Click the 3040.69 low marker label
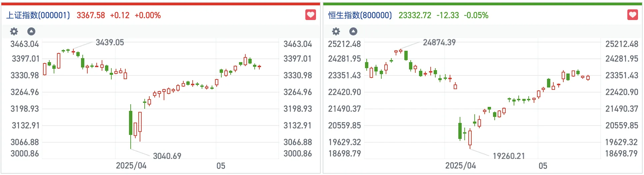Image resolution: width=644 pixels, height=175 pixels. click(167, 156)
